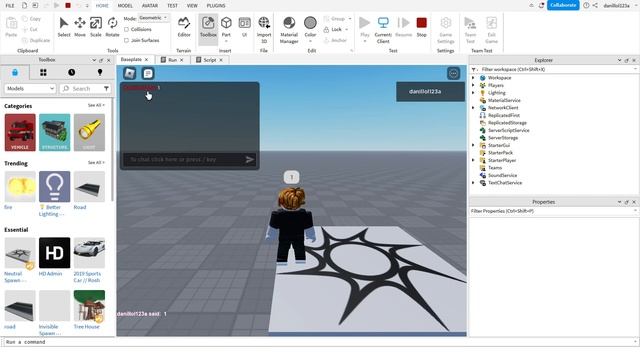Image resolution: width=640 pixels, height=360 pixels.
Task: Send the chat message arrow
Action: pyautogui.click(x=249, y=160)
